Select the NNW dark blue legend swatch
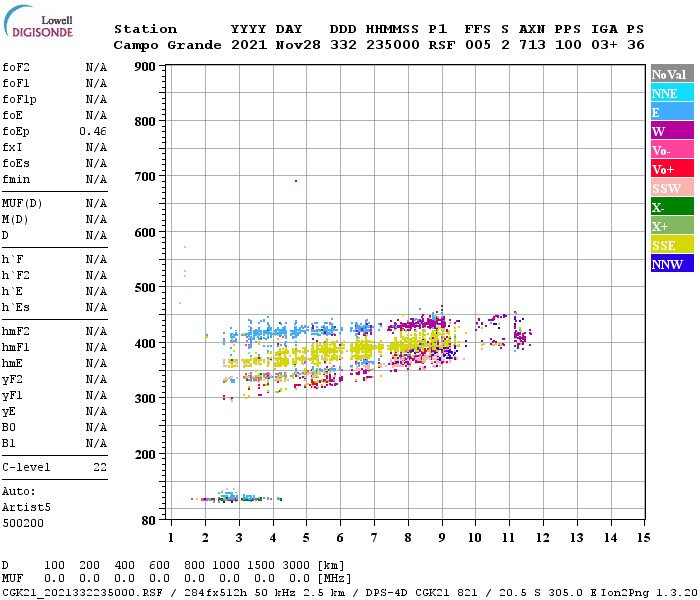Image resolution: width=700 pixels, height=600 pixels. click(x=672, y=263)
